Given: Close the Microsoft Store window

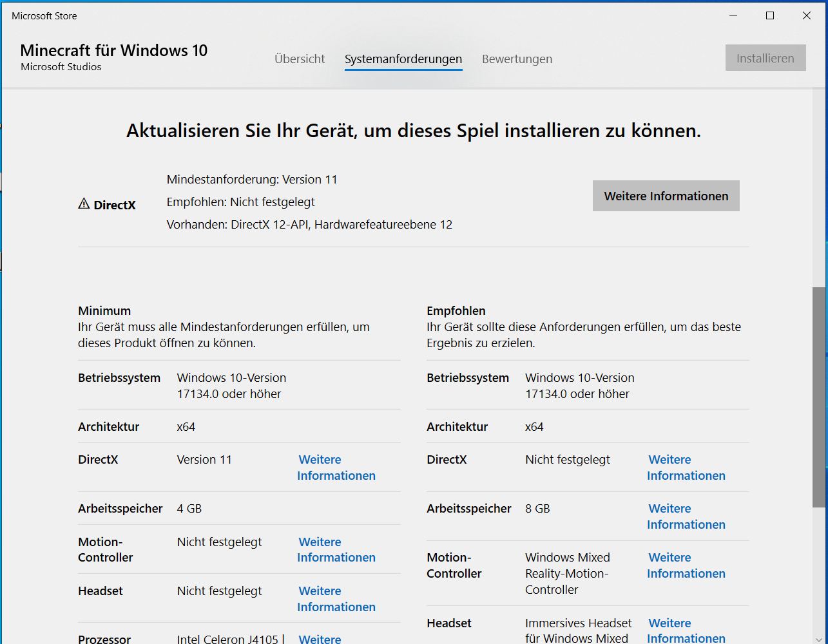Looking at the screenshot, I should pos(807,16).
